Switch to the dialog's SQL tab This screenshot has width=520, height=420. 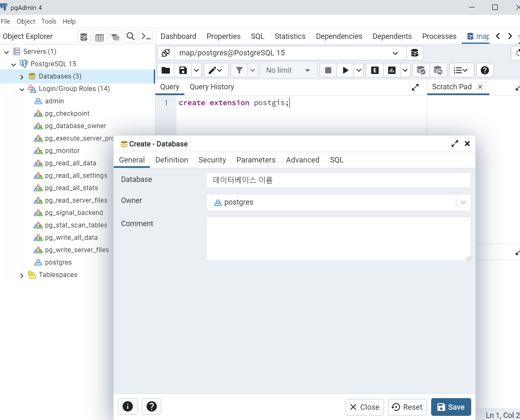click(x=336, y=160)
